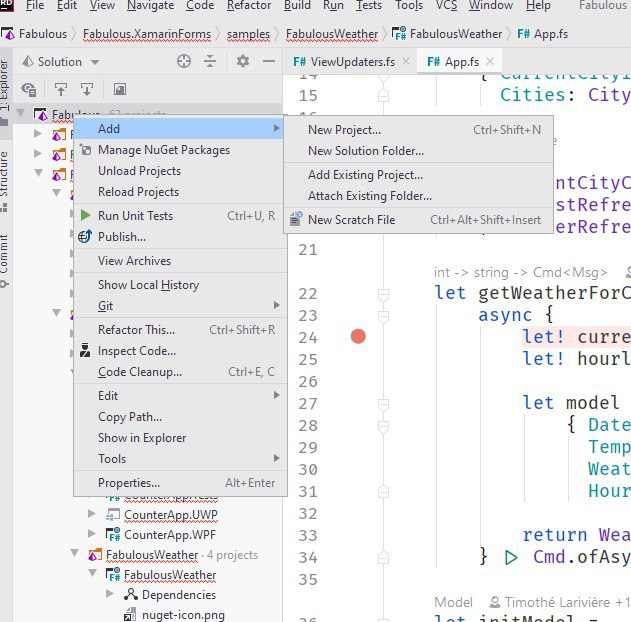
Task: Open the Refactor menu in the menu bar
Action: 249,6
